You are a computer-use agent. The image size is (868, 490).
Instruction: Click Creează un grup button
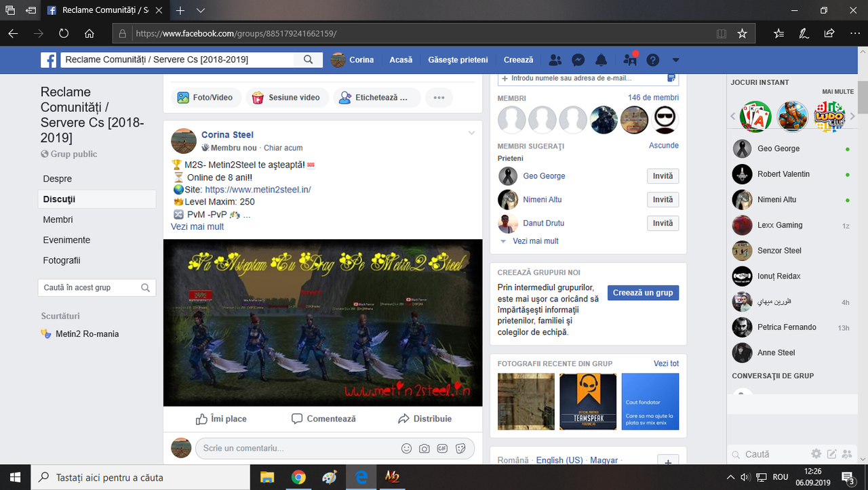tap(643, 293)
